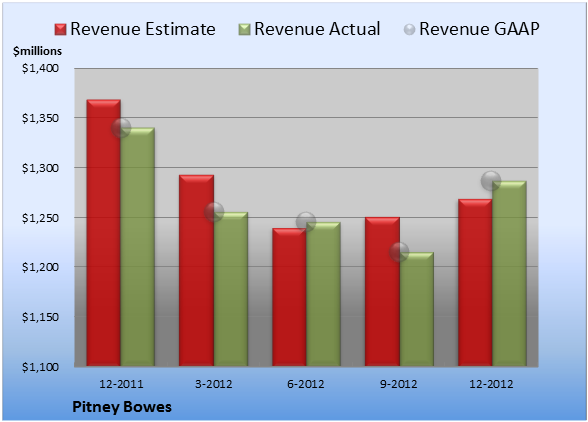Click the GAAP sphere marker for 3-2012
588x422 pixels.
click(x=214, y=212)
